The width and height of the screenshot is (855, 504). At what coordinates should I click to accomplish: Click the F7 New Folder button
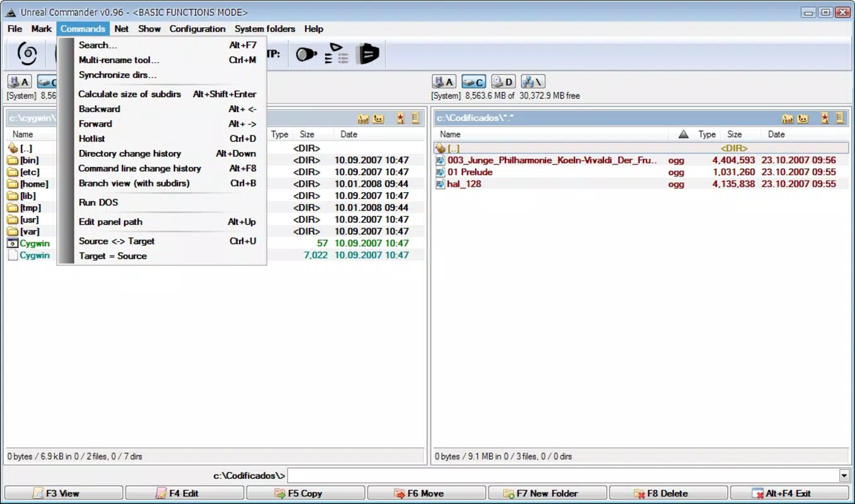[x=548, y=493]
